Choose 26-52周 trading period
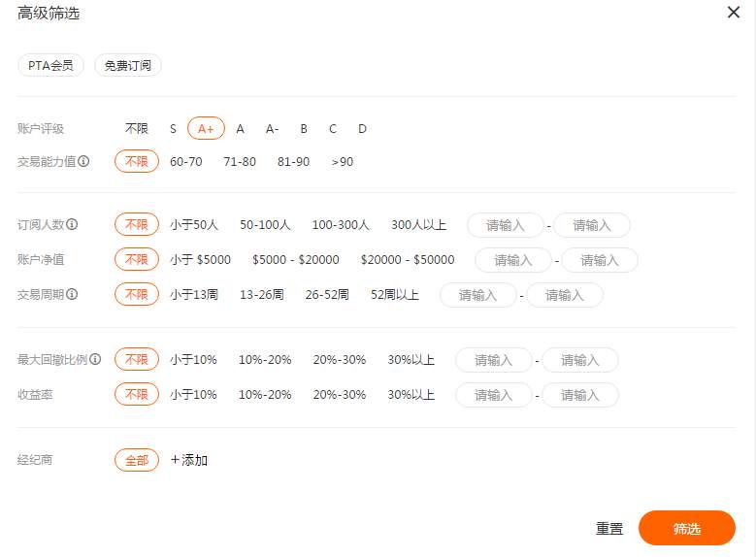Screen dimensions: 756x557 (327, 294)
